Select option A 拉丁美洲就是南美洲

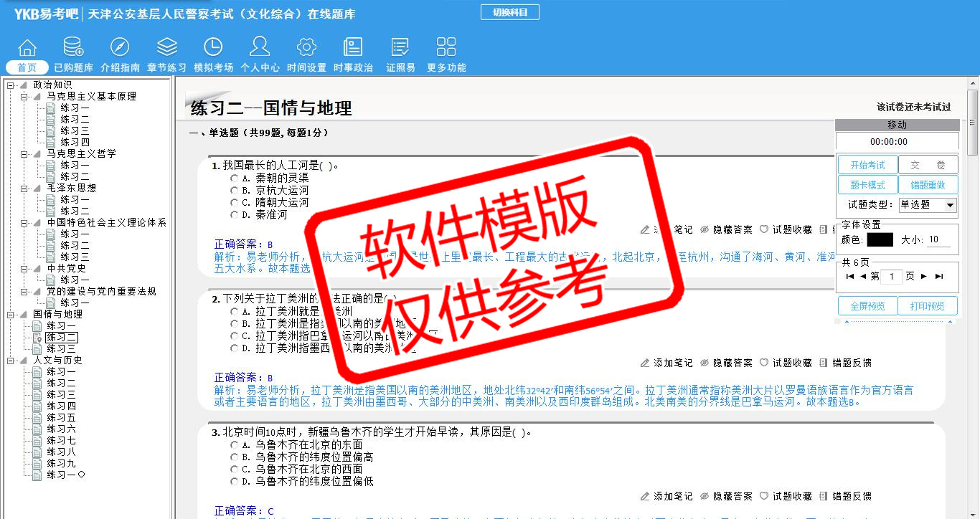tap(234, 311)
